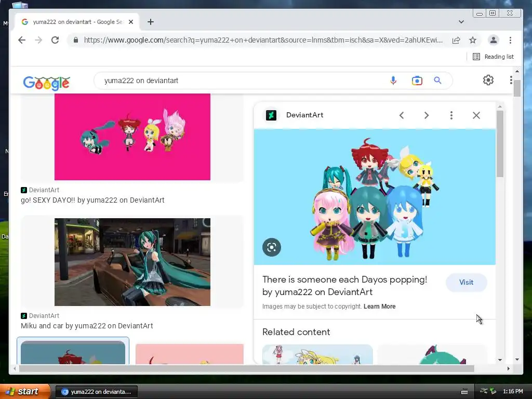Click the padlock site info icon

[x=76, y=40]
